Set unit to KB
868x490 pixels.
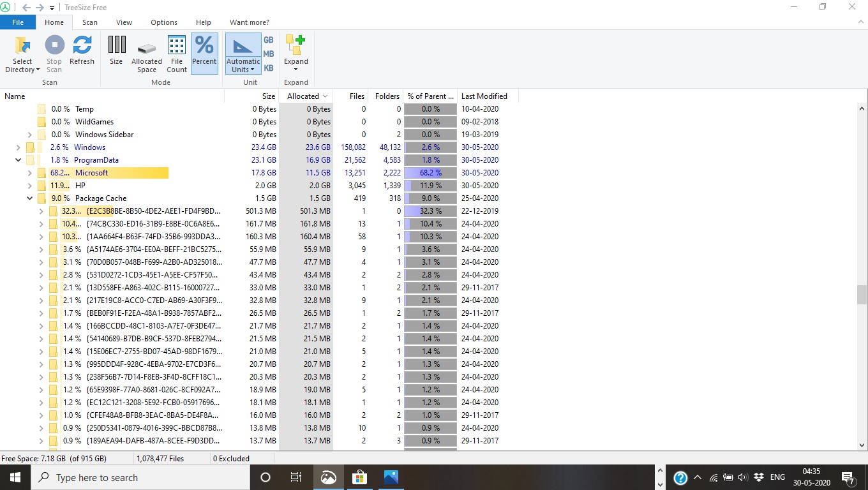tap(269, 68)
